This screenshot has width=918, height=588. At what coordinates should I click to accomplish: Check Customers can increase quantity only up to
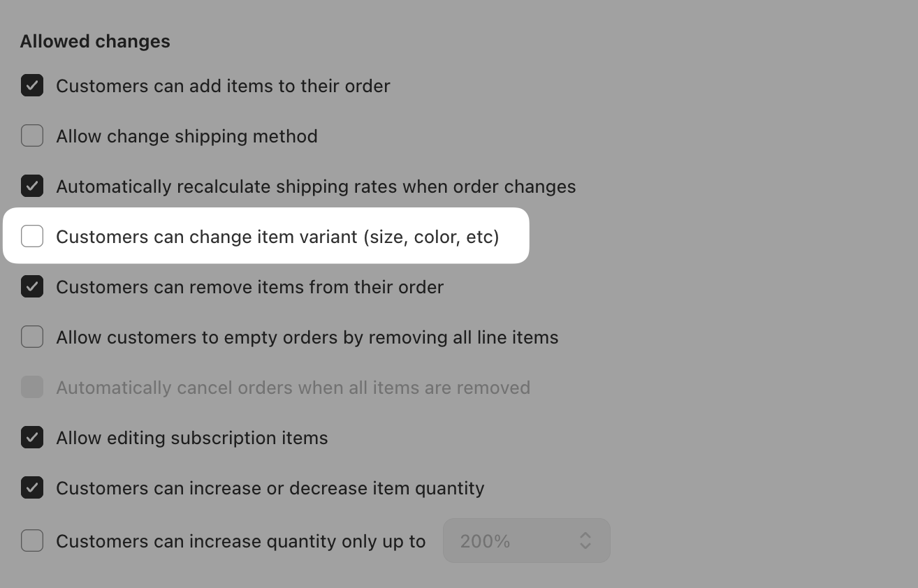point(32,541)
